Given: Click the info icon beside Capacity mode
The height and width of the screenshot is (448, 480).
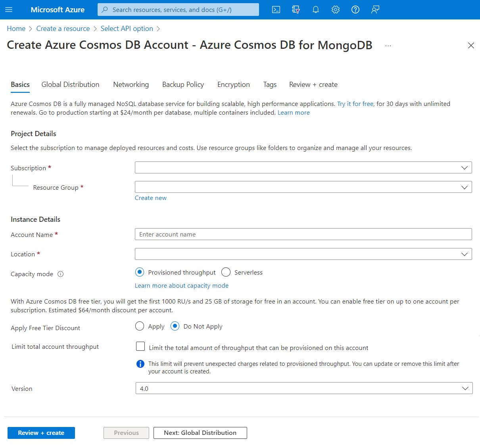Looking at the screenshot, I should (x=60, y=274).
